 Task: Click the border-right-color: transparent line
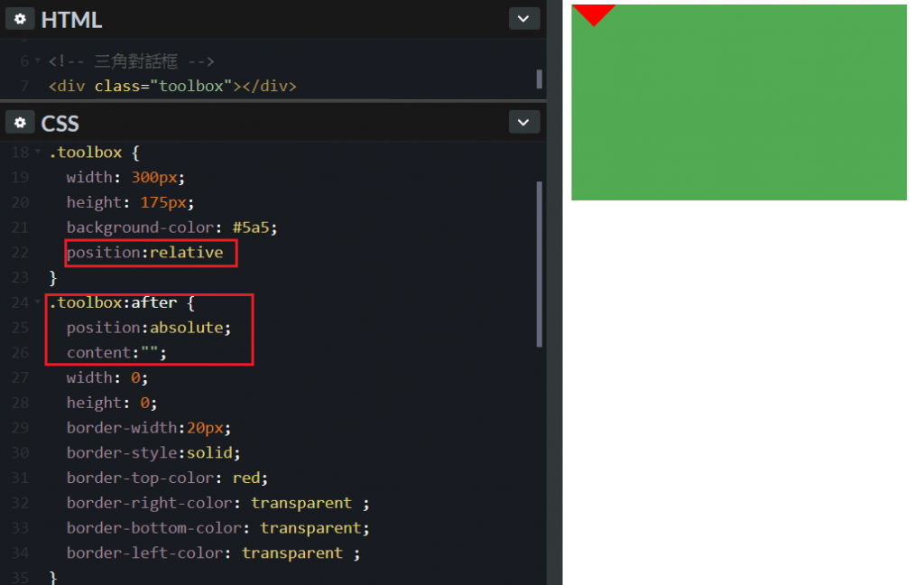tap(218, 503)
